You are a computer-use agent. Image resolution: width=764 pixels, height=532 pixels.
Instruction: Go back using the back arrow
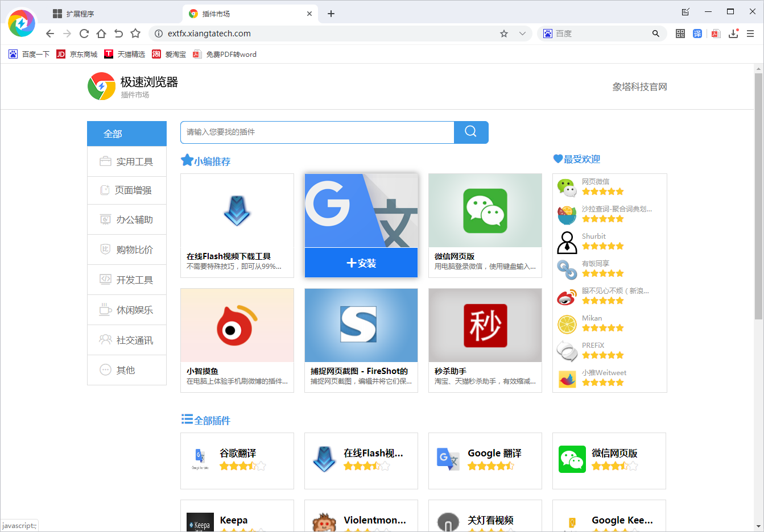(50, 34)
